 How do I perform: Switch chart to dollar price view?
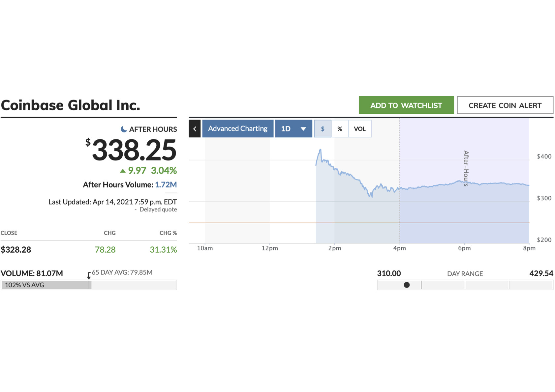323,129
